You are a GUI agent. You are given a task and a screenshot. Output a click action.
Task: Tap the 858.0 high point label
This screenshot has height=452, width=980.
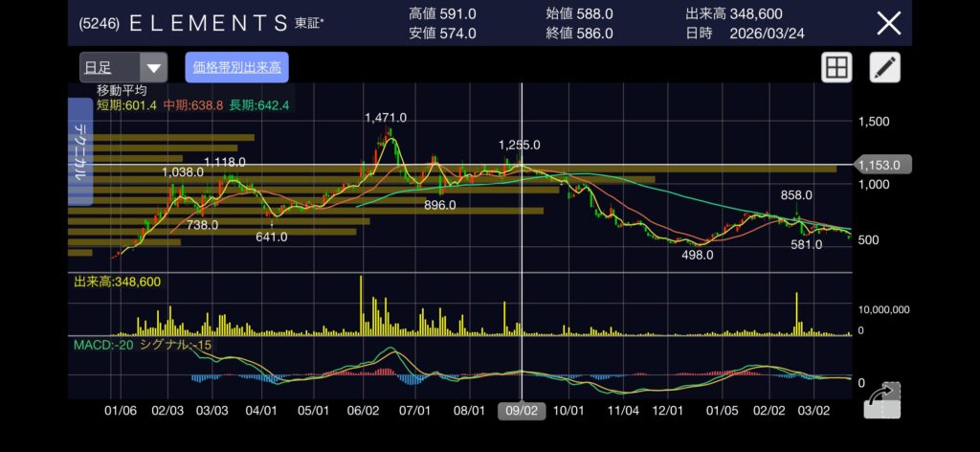pos(796,194)
